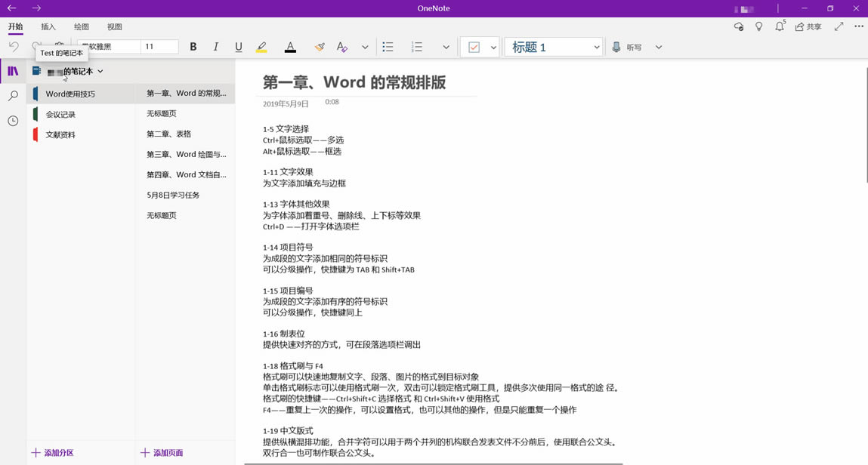868x465 pixels.
Task: Show the Notebooks navigation pane icon
Action: [x=13, y=70]
